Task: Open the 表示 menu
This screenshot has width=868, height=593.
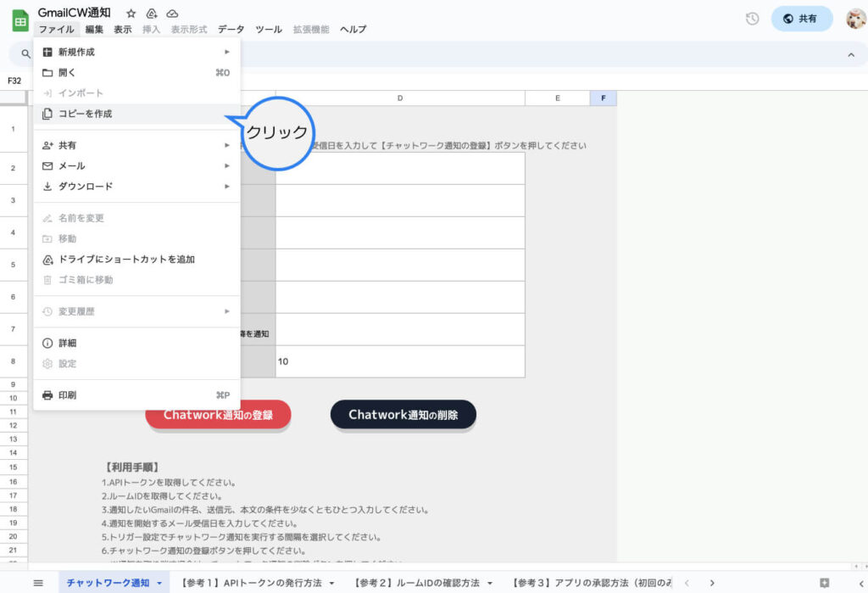Action: click(123, 30)
